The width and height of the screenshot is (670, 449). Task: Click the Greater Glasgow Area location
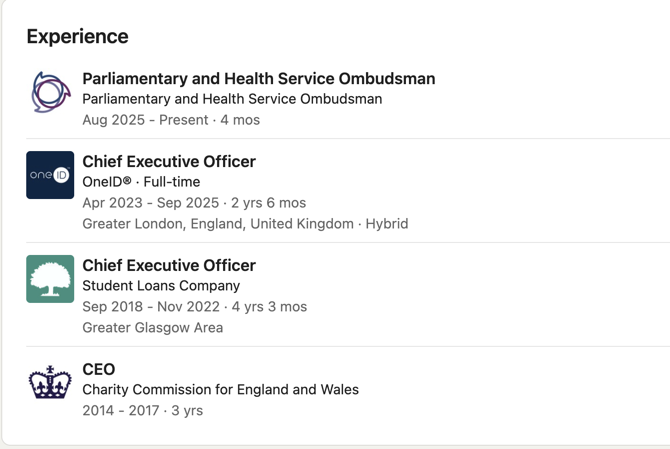point(152,328)
